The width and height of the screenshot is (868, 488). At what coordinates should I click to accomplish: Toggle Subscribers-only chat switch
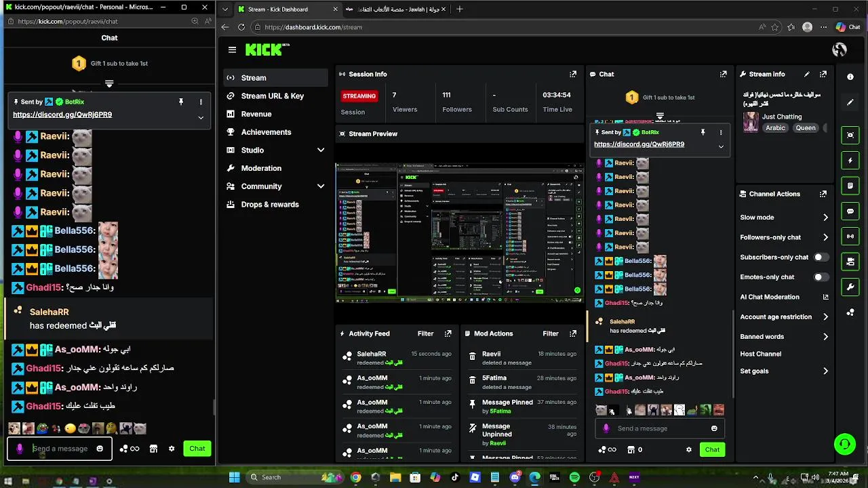point(821,258)
